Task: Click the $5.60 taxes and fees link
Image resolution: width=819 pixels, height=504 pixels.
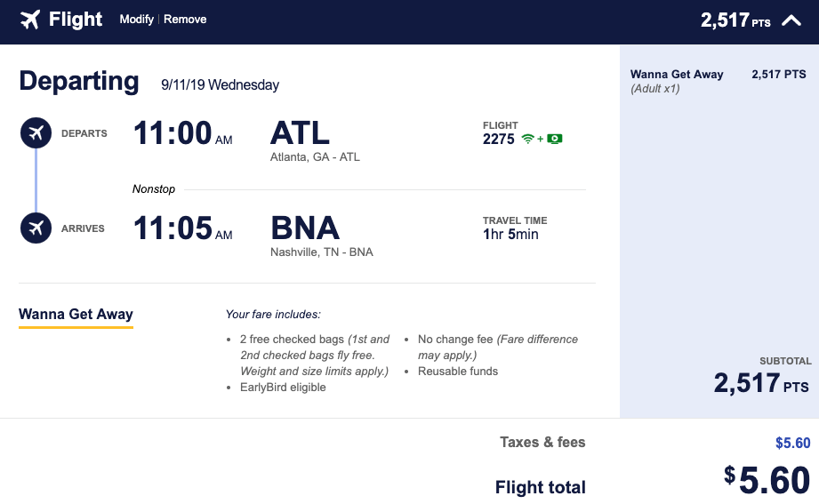Action: tap(792, 443)
